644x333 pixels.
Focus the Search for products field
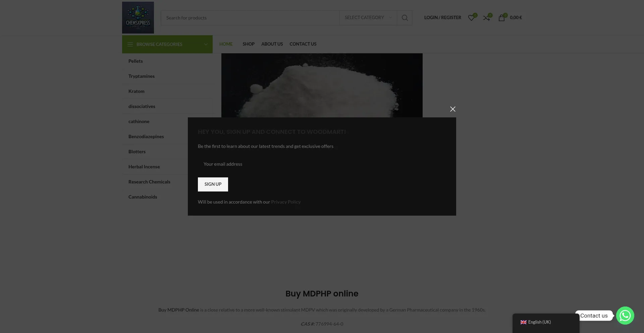pyautogui.click(x=250, y=18)
